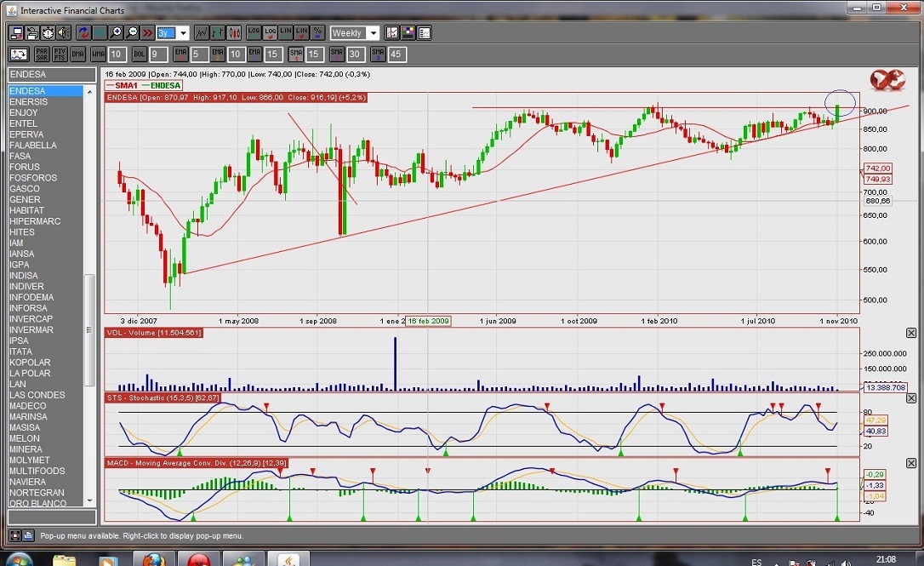924x566 pixels.
Task: Click the first small icon in the status bar
Action: click(x=15, y=536)
